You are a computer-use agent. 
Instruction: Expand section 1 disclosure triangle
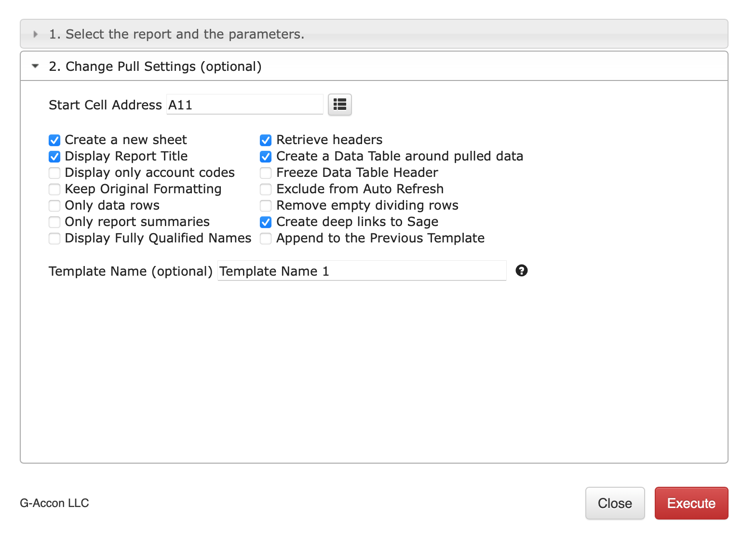(x=35, y=34)
